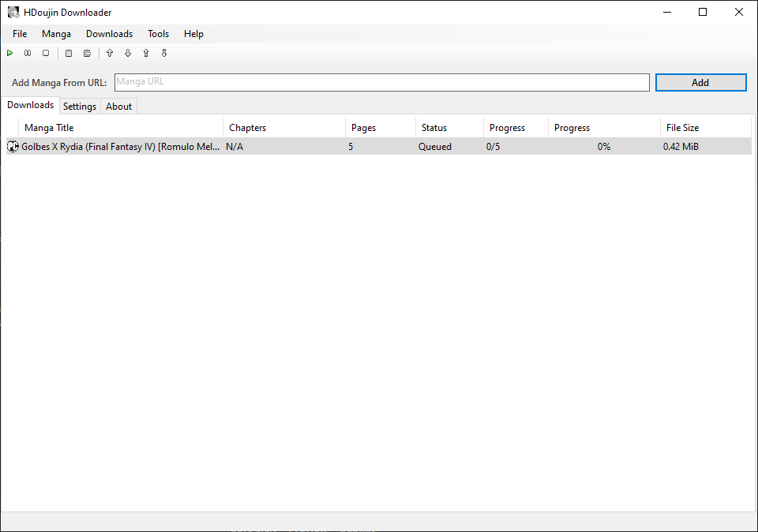Viewport: 758px width, 532px height.
Task: Open the Manga menu
Action: click(x=56, y=34)
